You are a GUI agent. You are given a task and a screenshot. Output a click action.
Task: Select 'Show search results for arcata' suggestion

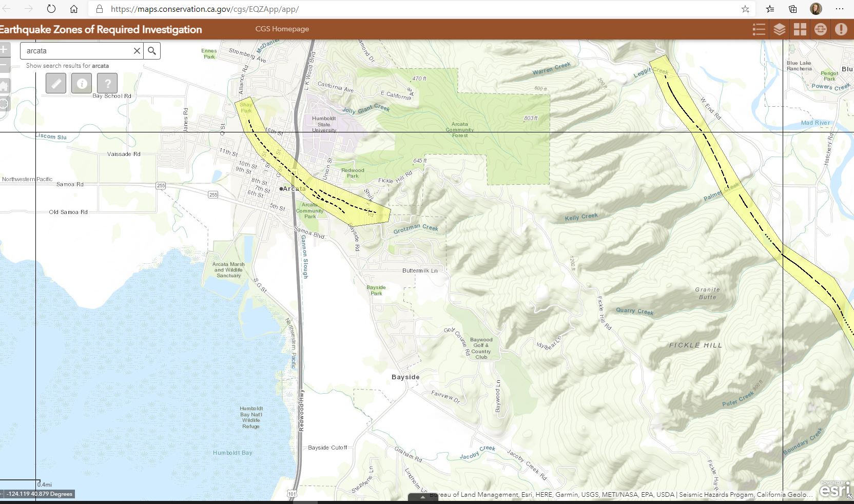coord(67,66)
